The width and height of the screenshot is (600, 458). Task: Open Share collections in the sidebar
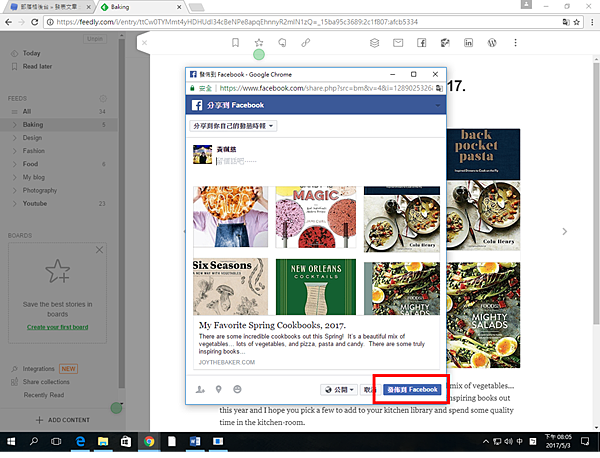pos(46,382)
